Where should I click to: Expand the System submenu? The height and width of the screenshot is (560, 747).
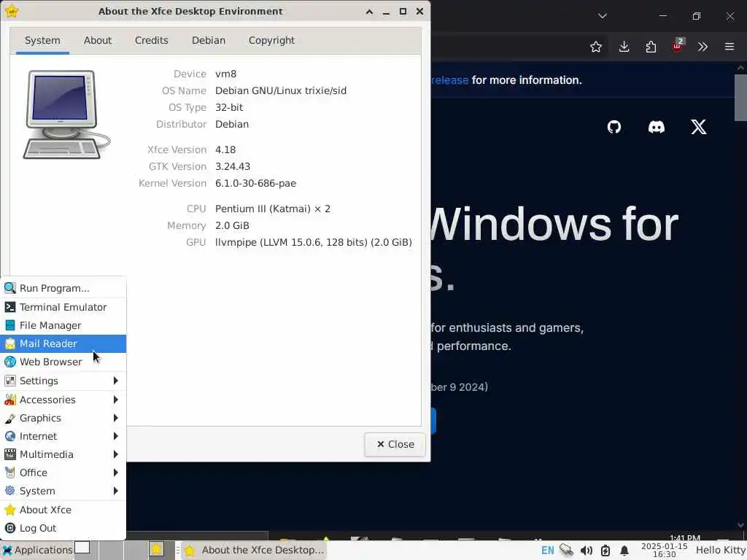click(x=63, y=491)
